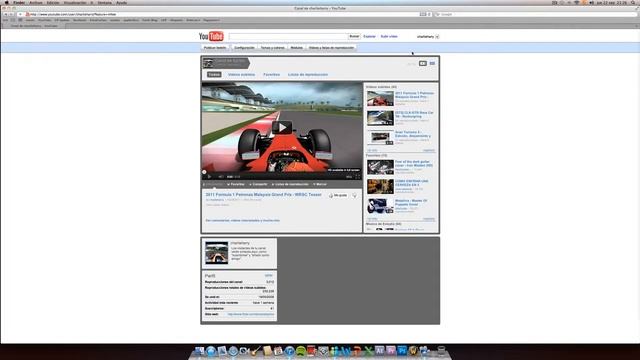Image resolution: width=640 pixels, height=360 pixels.
Task: Launch GarageBand guitar icon in the dock
Action: 256,351
